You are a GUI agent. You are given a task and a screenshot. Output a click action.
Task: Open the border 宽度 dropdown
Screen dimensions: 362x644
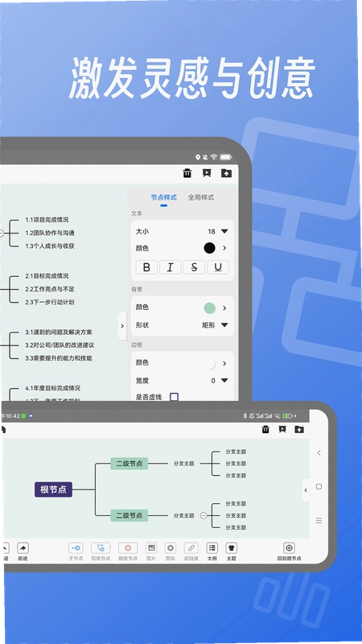pyautogui.click(x=219, y=381)
